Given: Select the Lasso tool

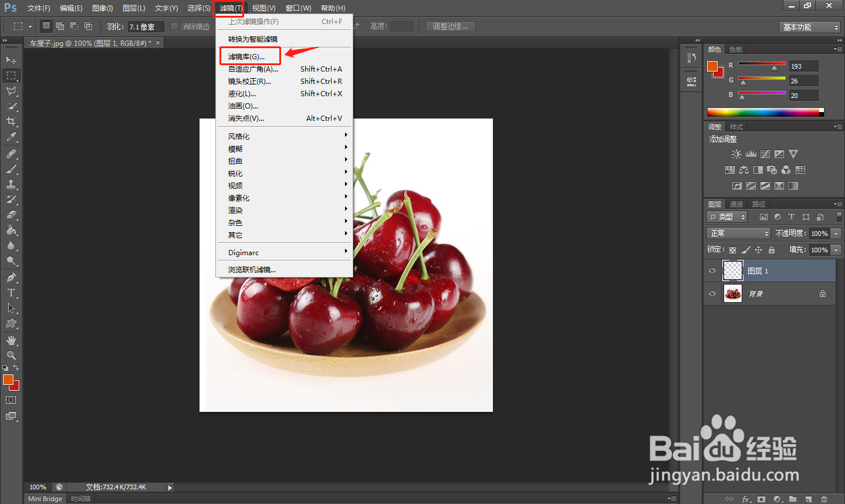Looking at the screenshot, I should (x=11, y=91).
